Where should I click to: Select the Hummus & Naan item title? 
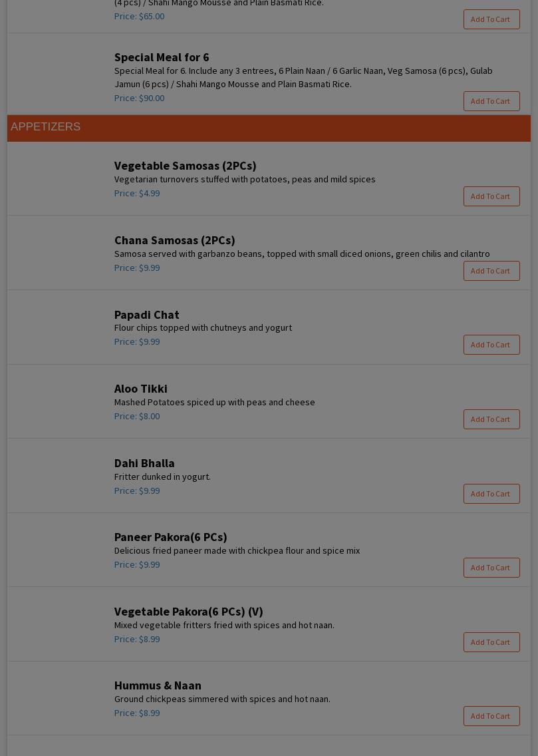pyautogui.click(x=158, y=685)
